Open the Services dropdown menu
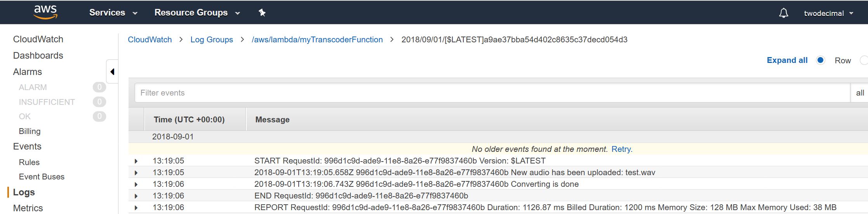 click(113, 13)
